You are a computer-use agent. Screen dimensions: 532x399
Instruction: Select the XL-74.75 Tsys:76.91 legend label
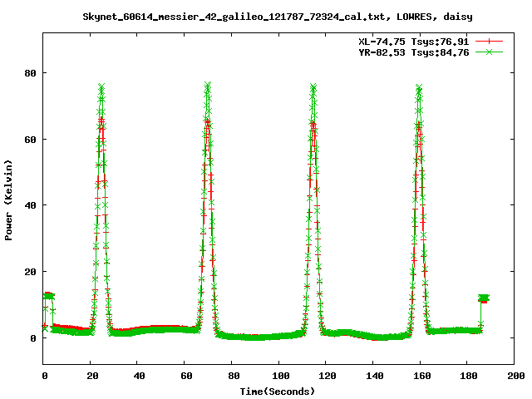414,42
